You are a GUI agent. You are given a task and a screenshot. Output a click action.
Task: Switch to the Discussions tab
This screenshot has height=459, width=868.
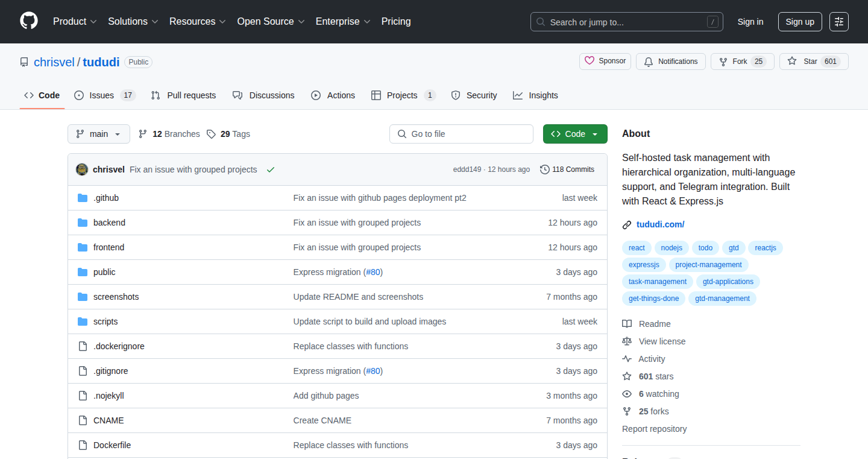point(263,95)
